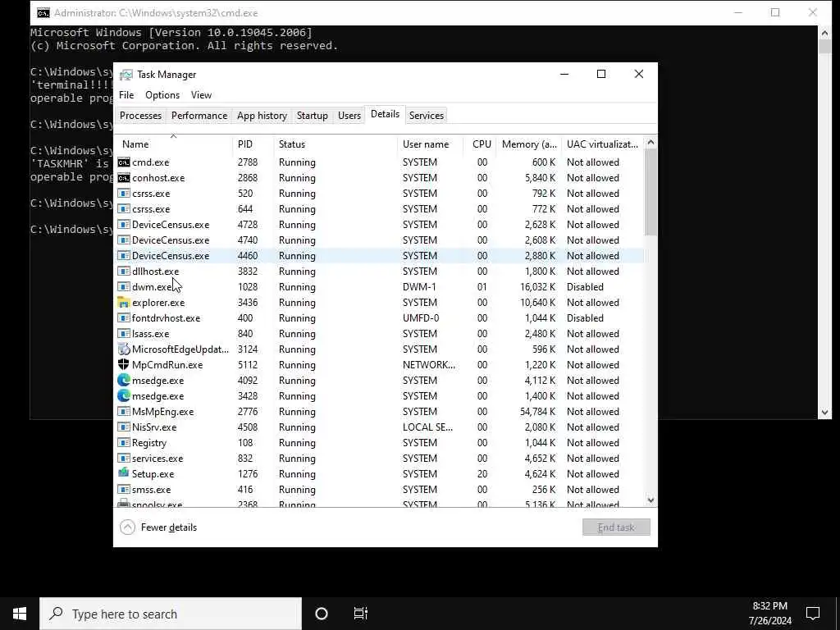This screenshot has width=840, height=630.
Task: Click Disabled UAC value for fontdrvhost.exe
Action: coord(585,318)
